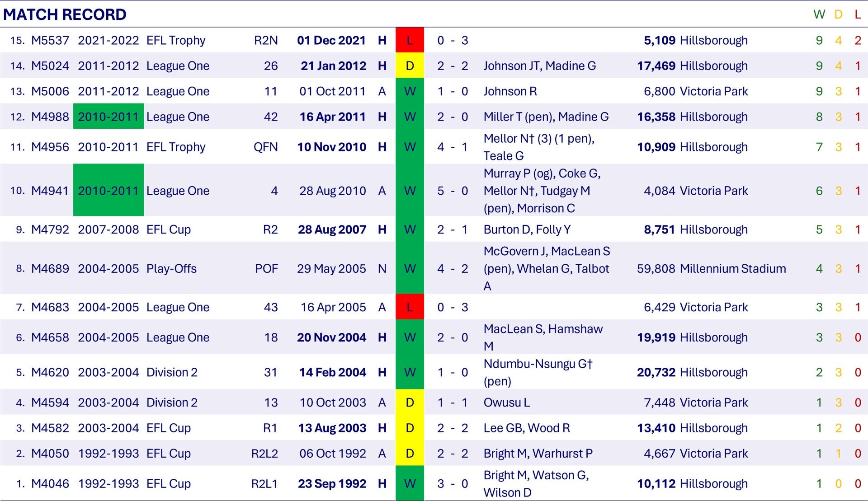Click attendance 20,732 figure
Viewport: 868px width, 501px height.
[656, 372]
